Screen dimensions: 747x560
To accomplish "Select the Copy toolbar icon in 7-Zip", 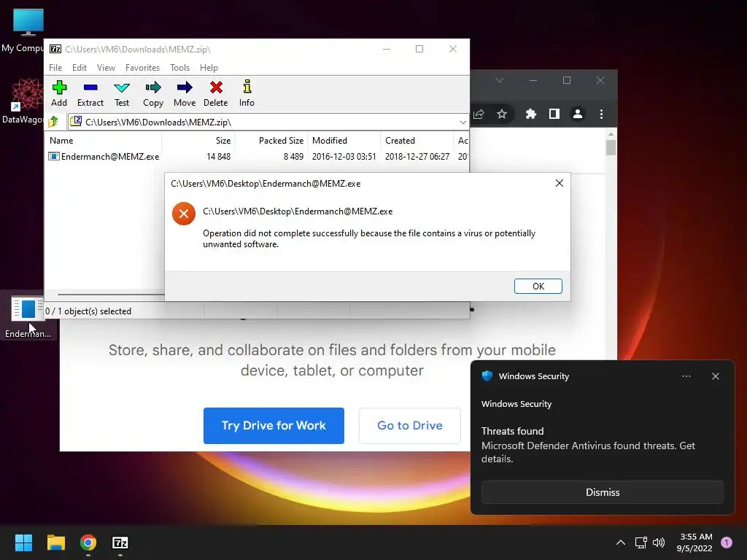I will (x=153, y=94).
